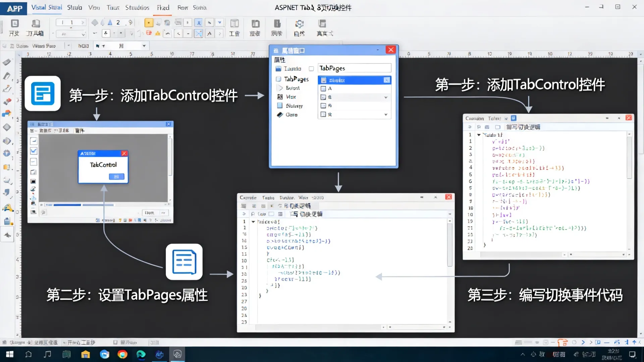The width and height of the screenshot is (644, 362).
Task: Click the 自然 gear ribbon icon
Action: pos(299,24)
